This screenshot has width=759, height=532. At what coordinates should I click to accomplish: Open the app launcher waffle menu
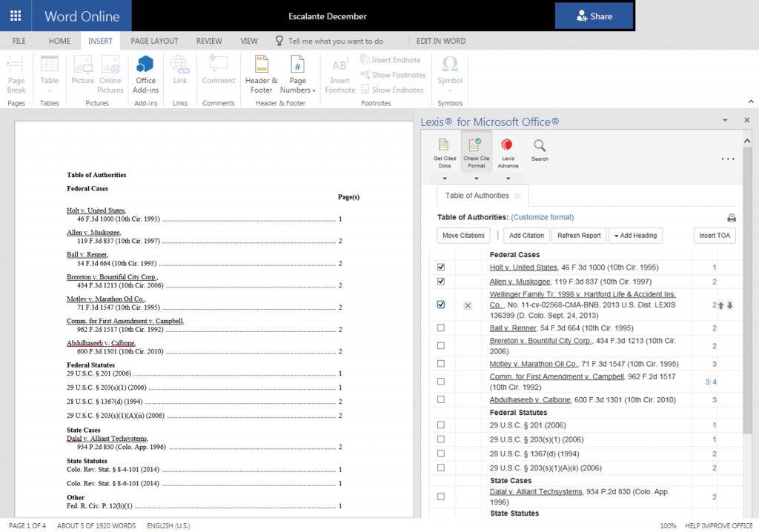16,16
